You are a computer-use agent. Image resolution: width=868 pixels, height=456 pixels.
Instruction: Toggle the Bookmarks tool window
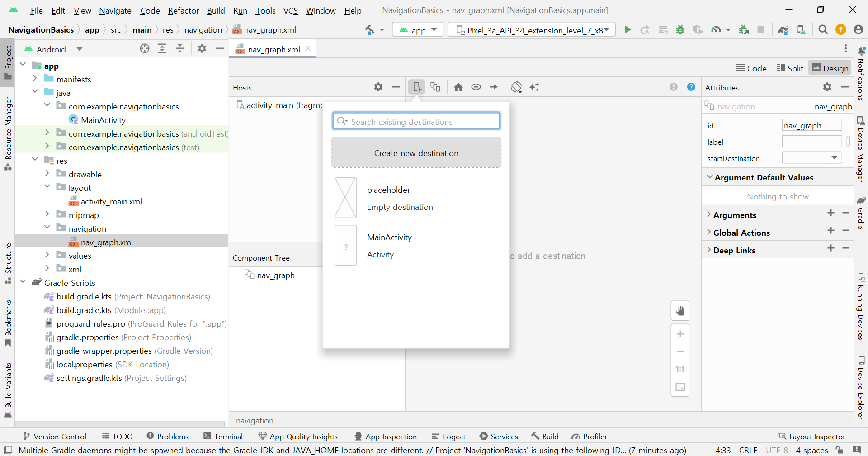pyautogui.click(x=8, y=323)
